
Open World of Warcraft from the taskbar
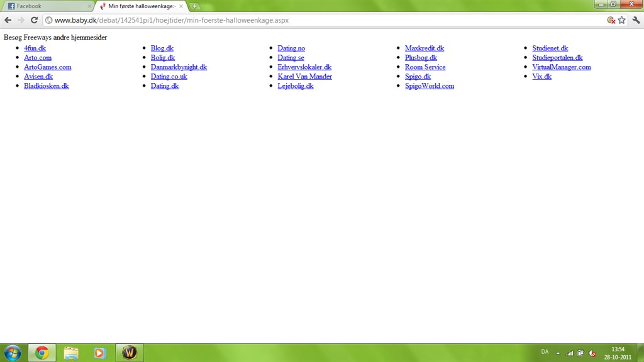click(x=130, y=353)
